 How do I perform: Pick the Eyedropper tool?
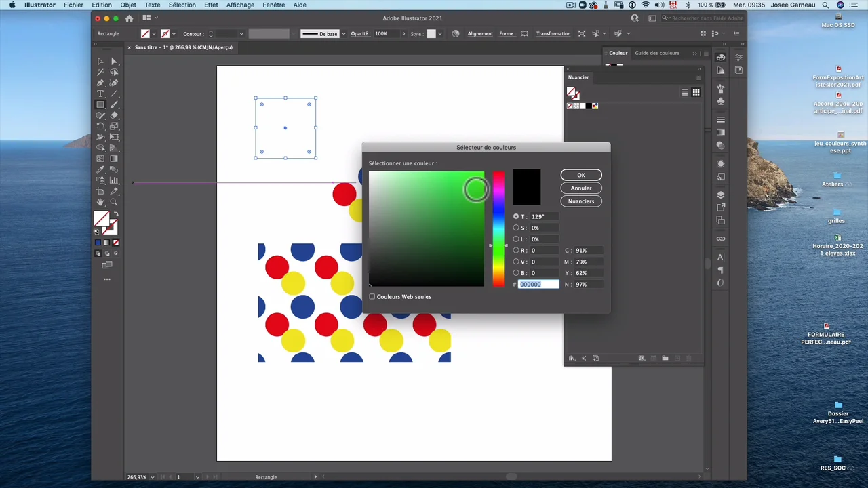click(x=100, y=169)
